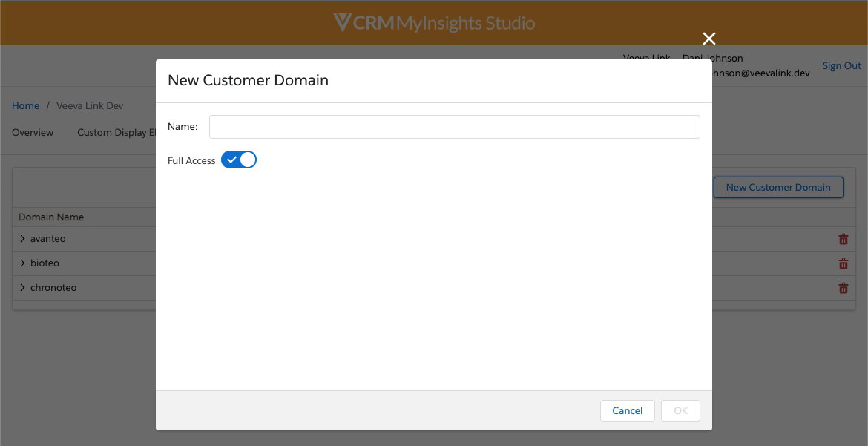This screenshot has width=868, height=446.
Task: Toggle the Full Access switch
Action: click(238, 160)
